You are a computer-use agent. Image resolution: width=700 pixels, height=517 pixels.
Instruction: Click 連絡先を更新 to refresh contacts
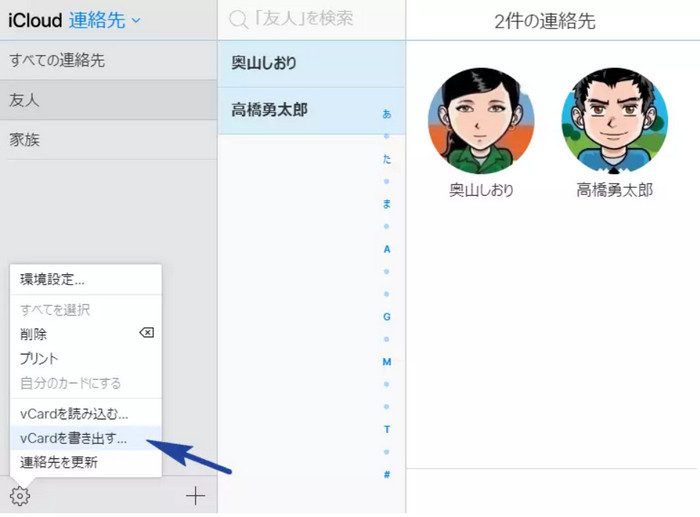coord(59,462)
